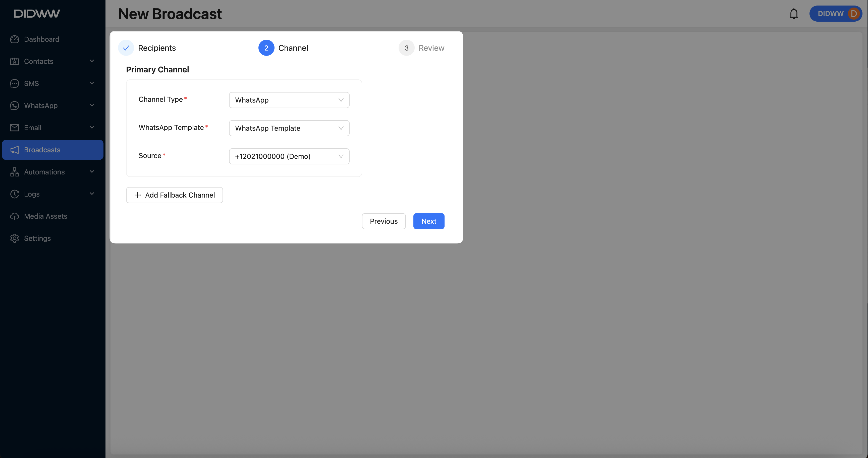This screenshot has width=868, height=458.
Task: Click the notification bell icon
Action: click(794, 14)
